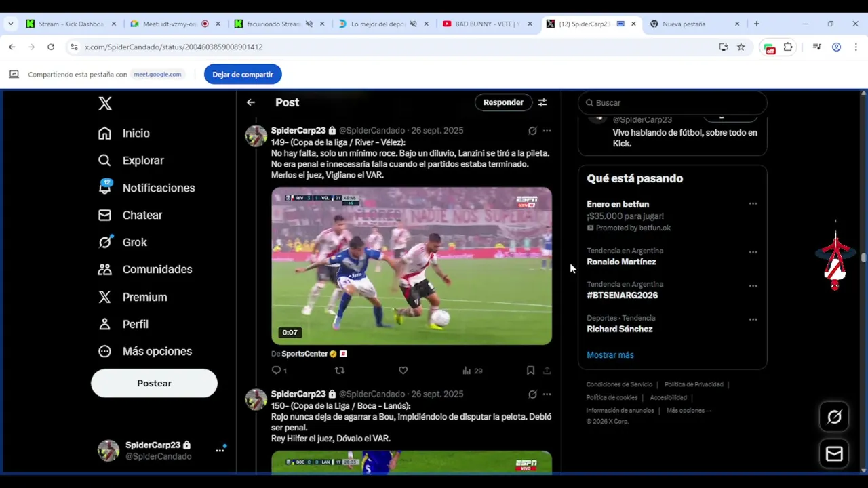
Task: Open more options for Richard Sánchez trend
Action: tap(753, 319)
